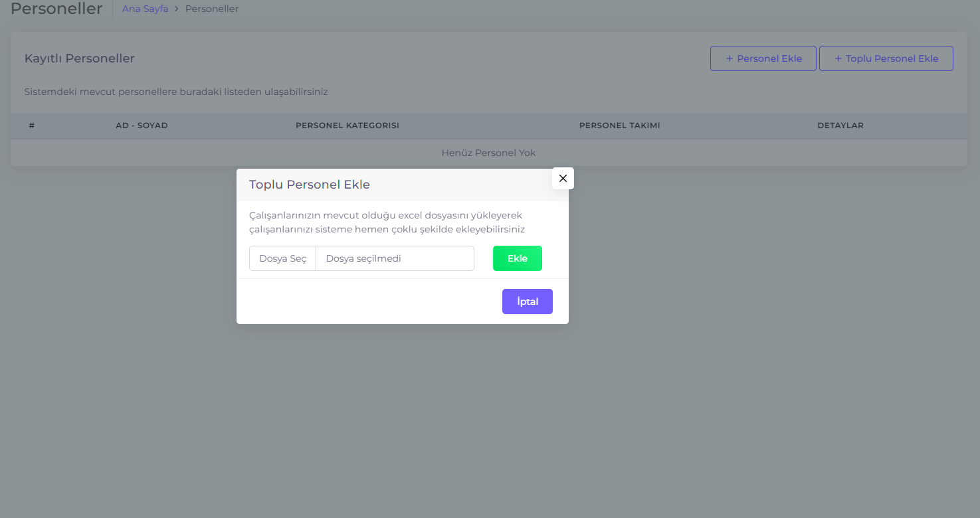The height and width of the screenshot is (518, 980).
Task: Click the plus icon on Personel Ekle
Action: tap(729, 58)
